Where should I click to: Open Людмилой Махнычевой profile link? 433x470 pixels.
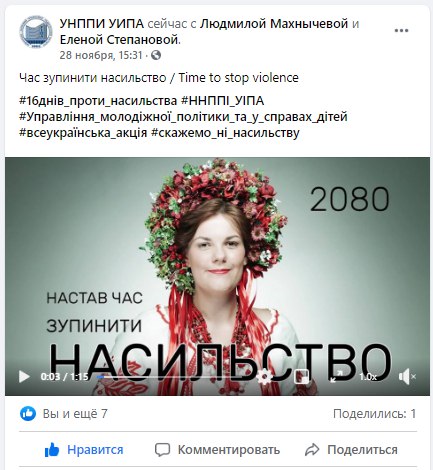[x=274, y=24]
